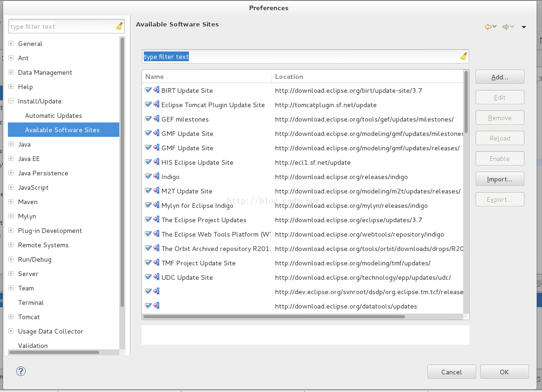Toggle the M2T Update Site checkbox
Image resolution: width=542 pixels, height=392 pixels.
tap(148, 191)
